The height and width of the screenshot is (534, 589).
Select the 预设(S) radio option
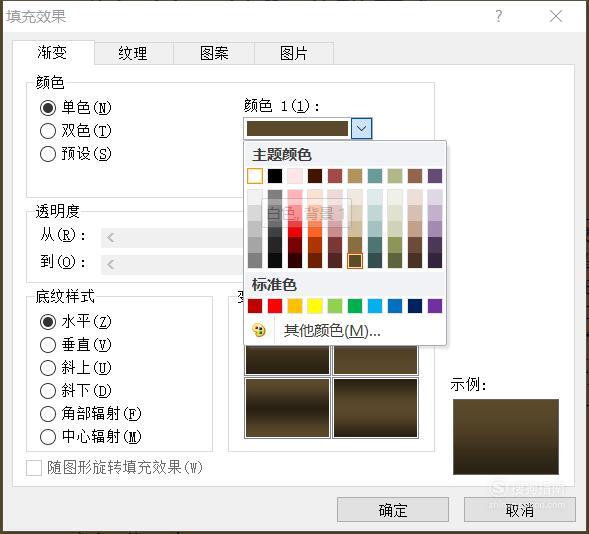(76, 154)
